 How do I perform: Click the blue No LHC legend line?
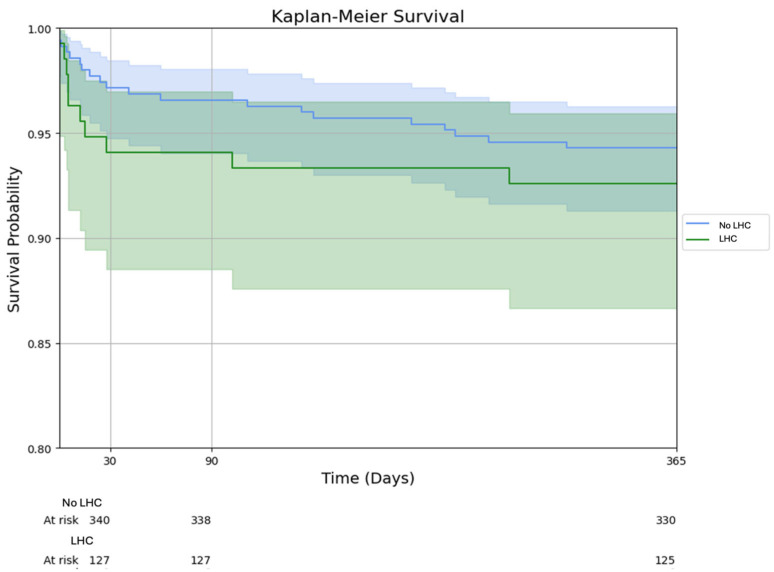[x=697, y=224]
